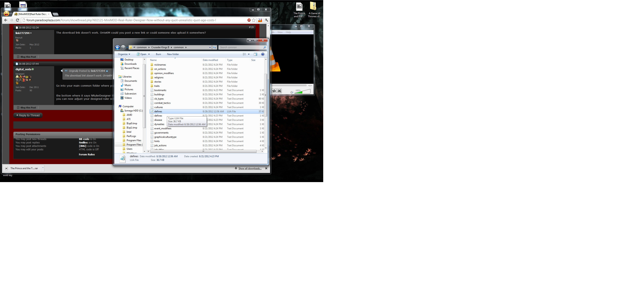The image size is (644, 297).
Task: Open the Adblock Plus extension icon
Action: tap(249, 20)
